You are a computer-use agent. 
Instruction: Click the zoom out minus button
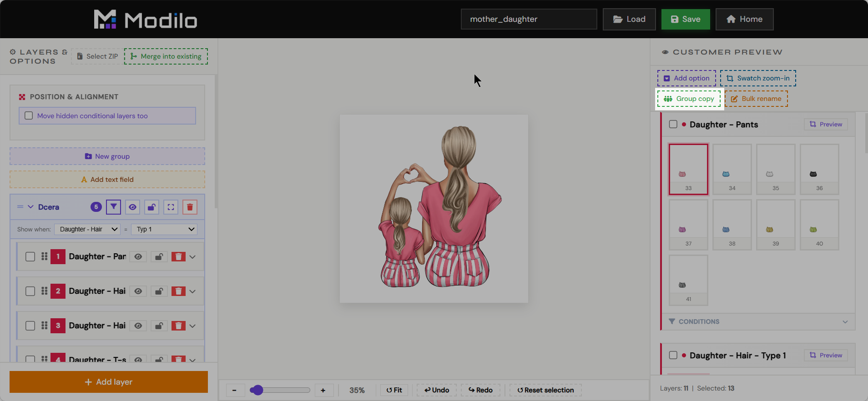click(x=235, y=390)
